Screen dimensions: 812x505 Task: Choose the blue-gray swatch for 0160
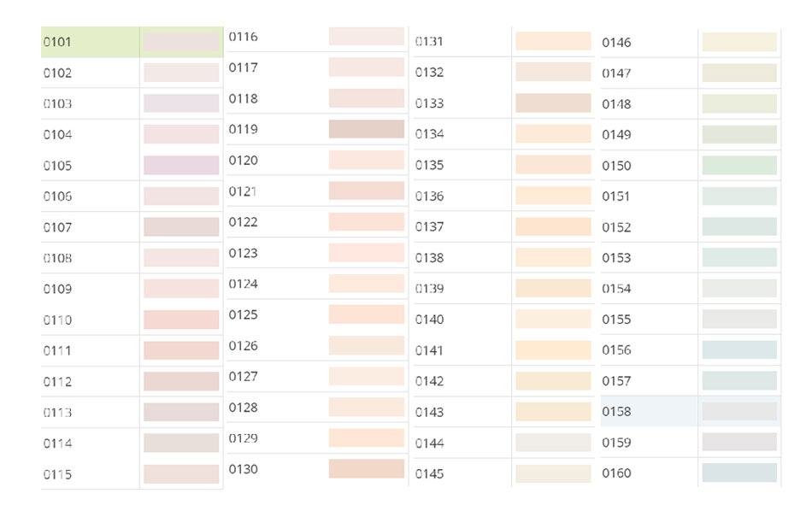[739, 473]
